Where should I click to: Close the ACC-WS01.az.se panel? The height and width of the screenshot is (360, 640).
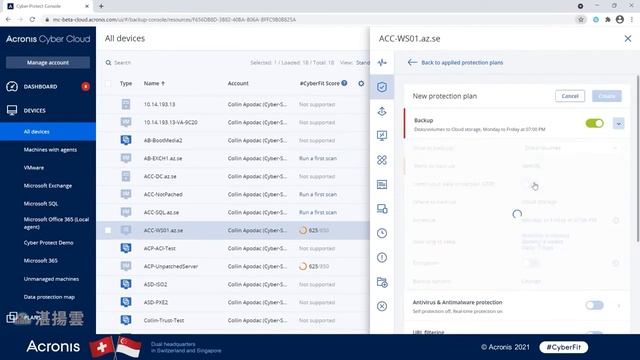pyautogui.click(x=628, y=39)
